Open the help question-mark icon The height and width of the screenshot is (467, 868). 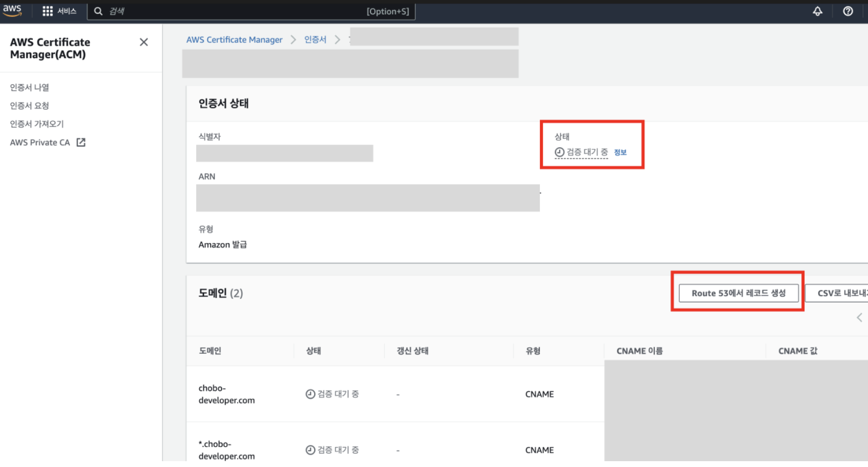tap(848, 11)
